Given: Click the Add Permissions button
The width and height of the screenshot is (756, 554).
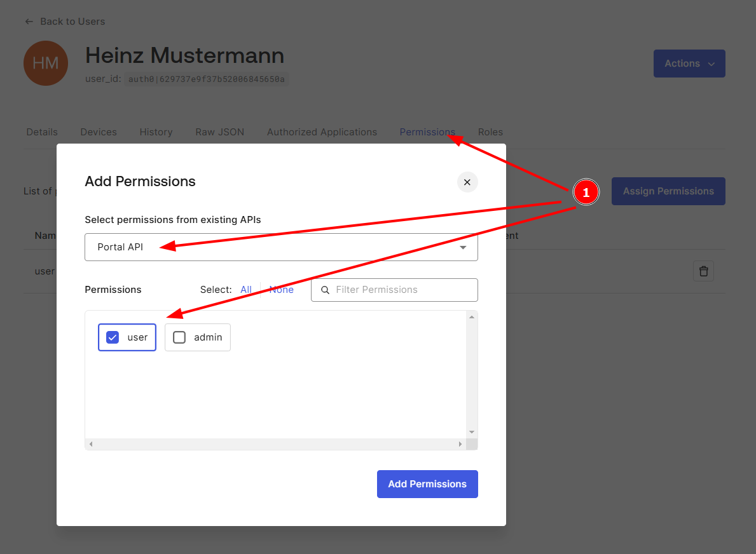Looking at the screenshot, I should (x=427, y=483).
